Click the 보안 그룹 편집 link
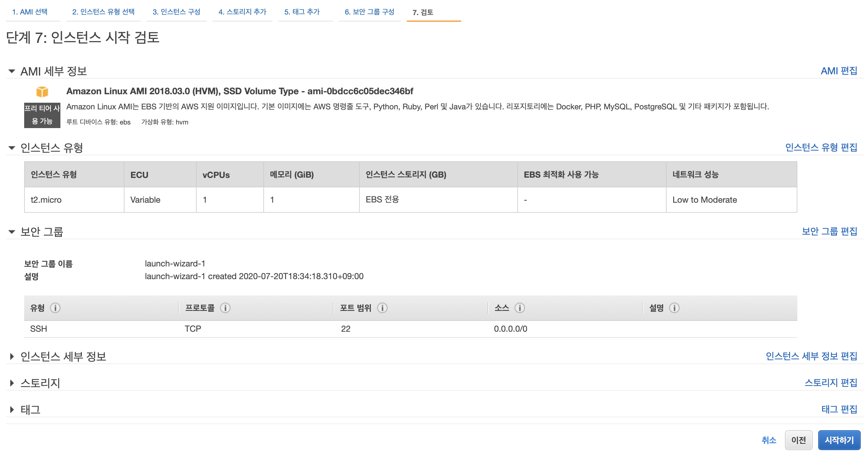Screen dimensions: 868x461 tap(829, 231)
